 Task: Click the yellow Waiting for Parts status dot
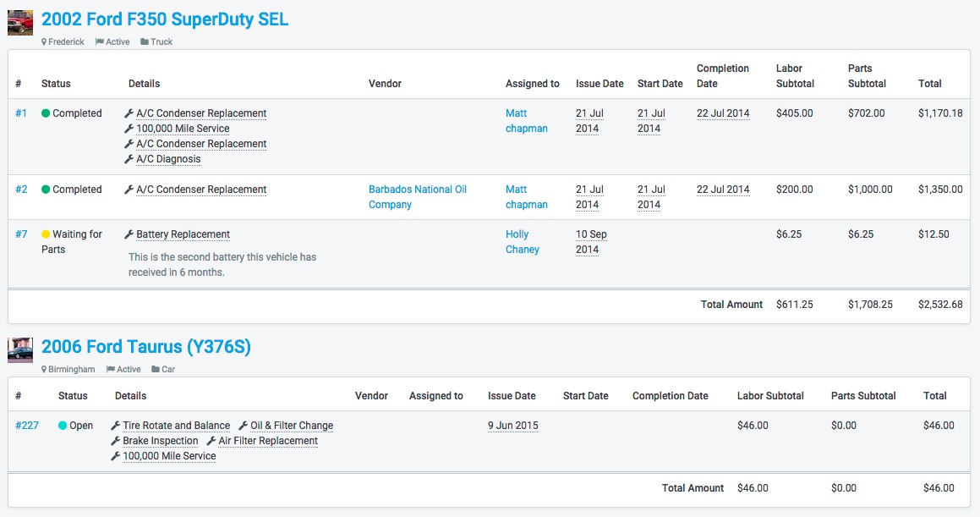pos(46,234)
